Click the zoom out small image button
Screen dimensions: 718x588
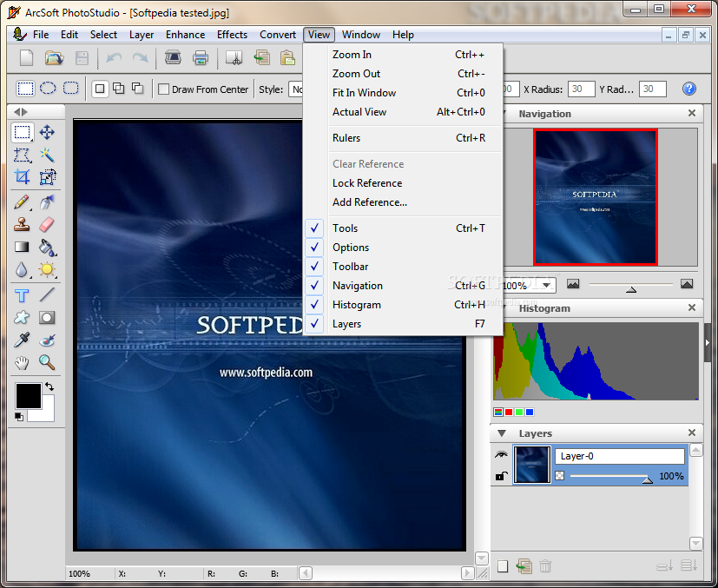coord(573,284)
